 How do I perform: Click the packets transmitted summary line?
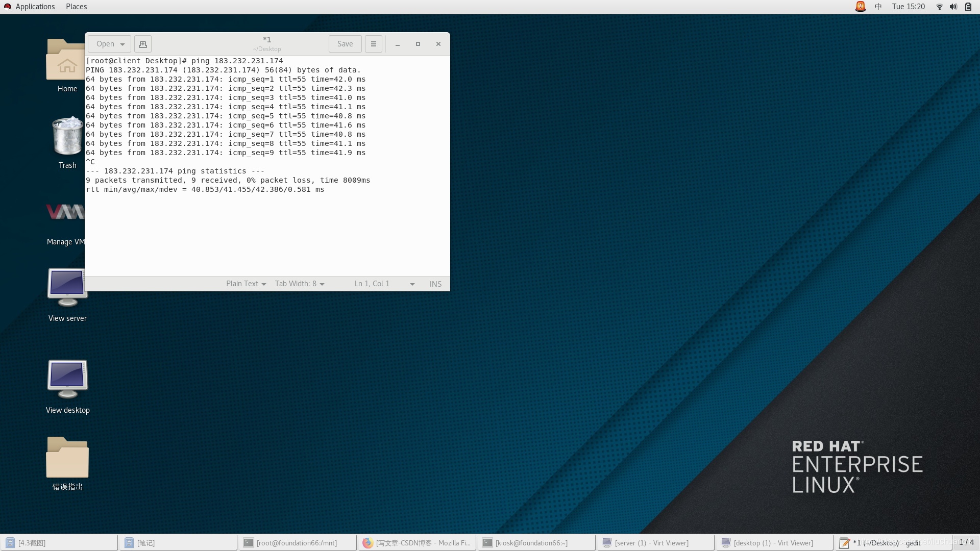tap(228, 180)
